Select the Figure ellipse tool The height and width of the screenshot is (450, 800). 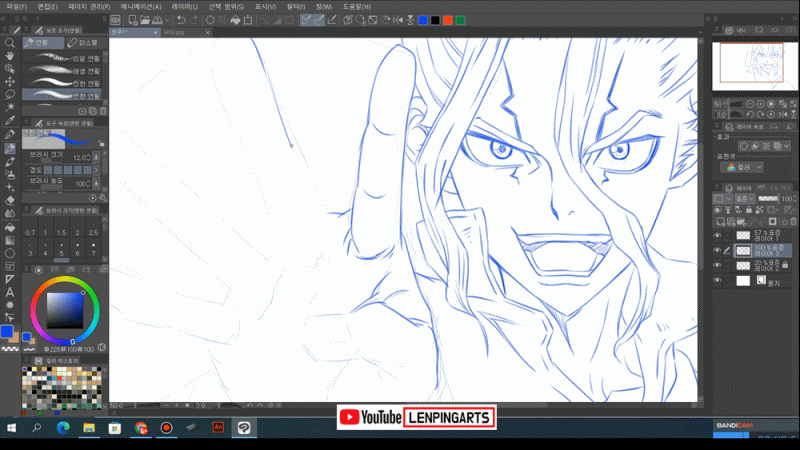[10, 254]
